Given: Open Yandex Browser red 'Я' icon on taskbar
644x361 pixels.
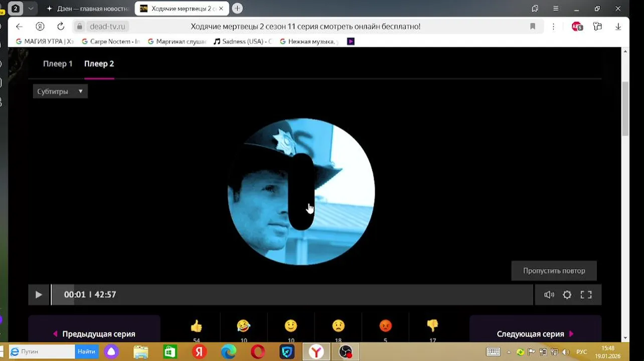Looking at the screenshot, I should (200, 352).
